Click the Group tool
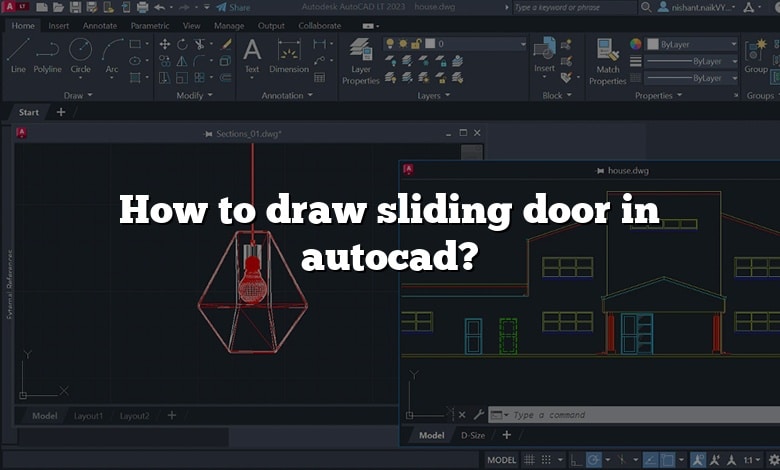 tap(756, 56)
